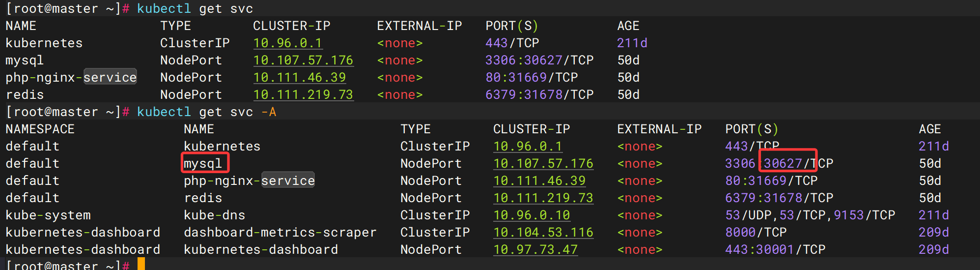This screenshot has height=270, width=980.
Task: Click the underlined IP 10.97.73.47
Action: 535,249
